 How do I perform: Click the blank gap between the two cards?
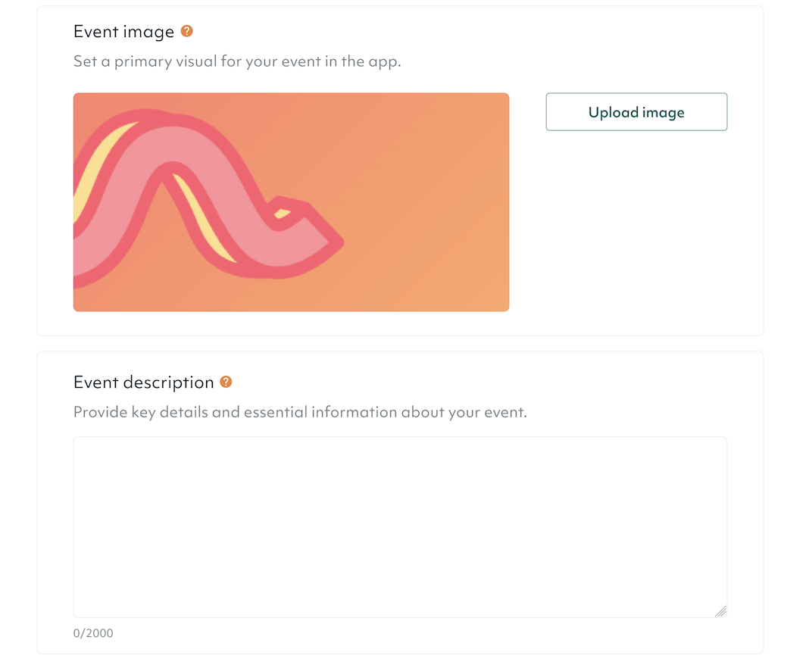[x=400, y=343]
